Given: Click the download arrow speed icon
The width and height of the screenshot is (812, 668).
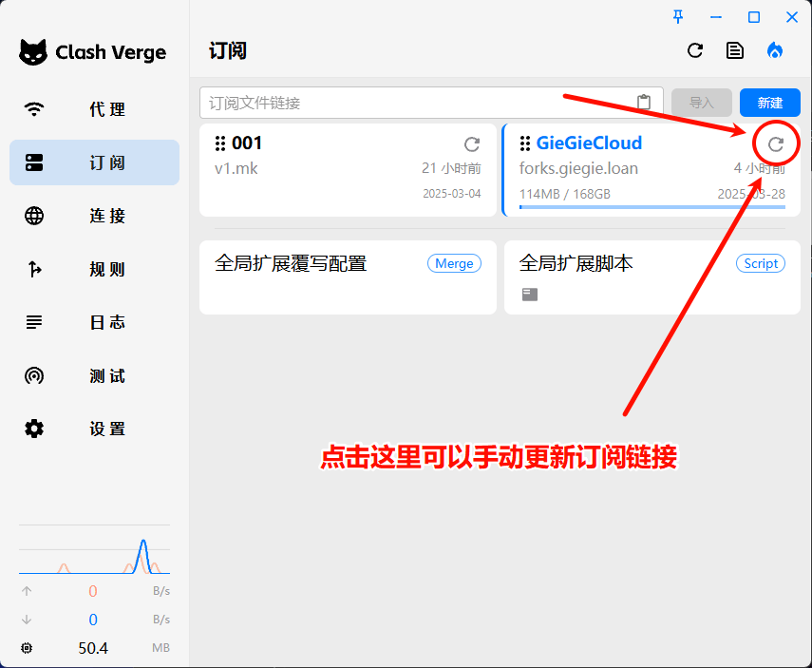Looking at the screenshot, I should point(27,620).
